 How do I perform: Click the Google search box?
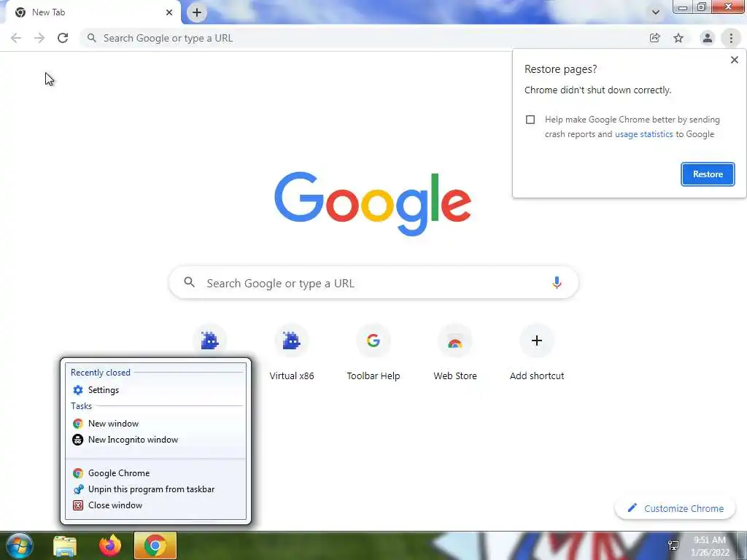click(x=373, y=283)
